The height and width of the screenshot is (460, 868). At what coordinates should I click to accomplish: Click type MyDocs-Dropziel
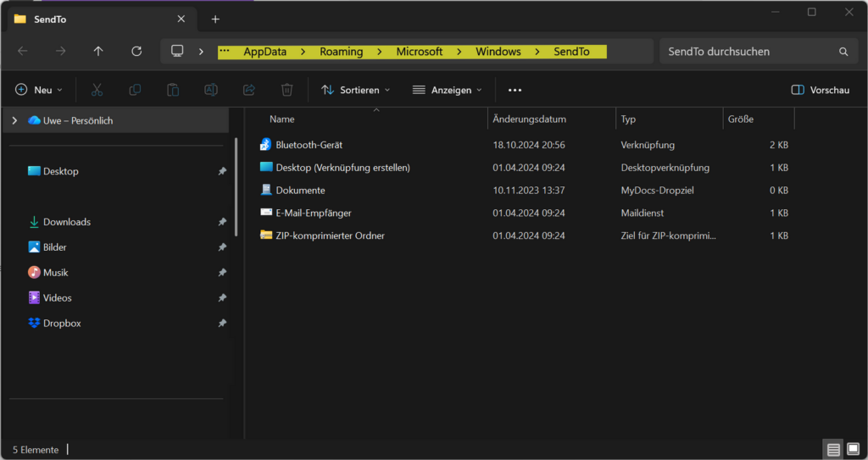[657, 191]
